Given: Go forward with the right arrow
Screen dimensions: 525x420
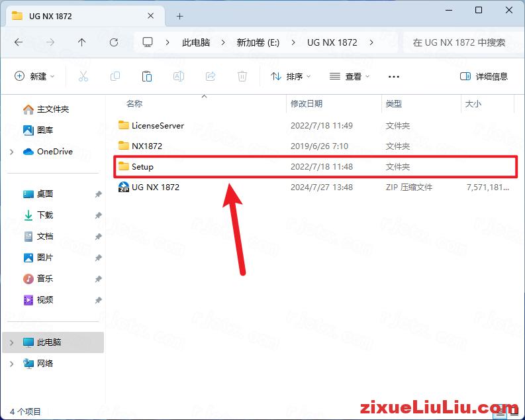Looking at the screenshot, I should (50, 42).
